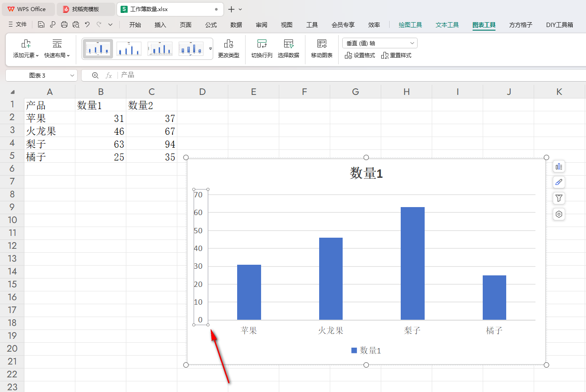The width and height of the screenshot is (586, 392).
Task: Click the Save icon in quick access toolbar
Action: tap(41, 25)
